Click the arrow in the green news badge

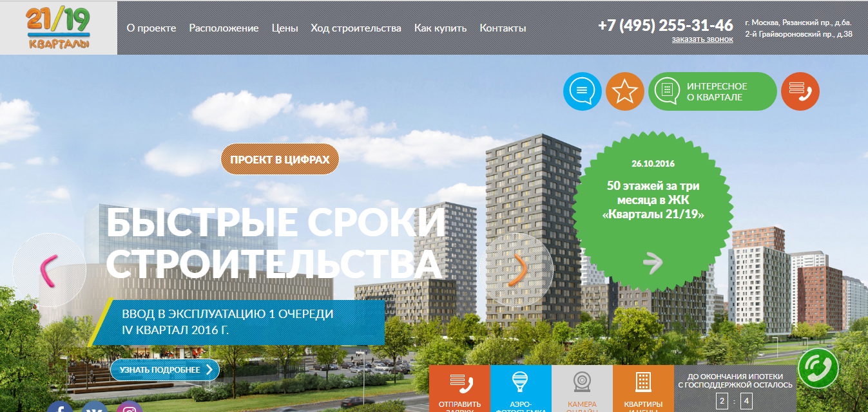point(653,262)
